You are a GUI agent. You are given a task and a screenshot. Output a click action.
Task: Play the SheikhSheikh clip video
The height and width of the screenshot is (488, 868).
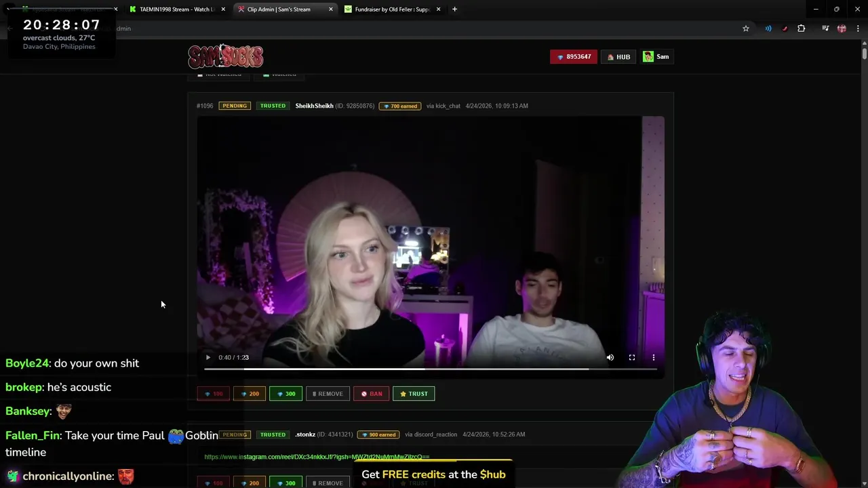pos(208,357)
